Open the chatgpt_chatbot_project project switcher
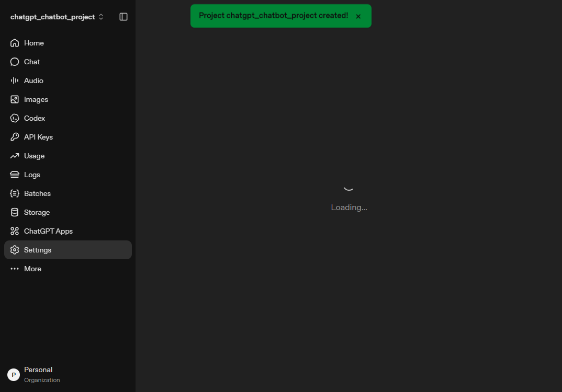The image size is (562, 392). click(57, 17)
